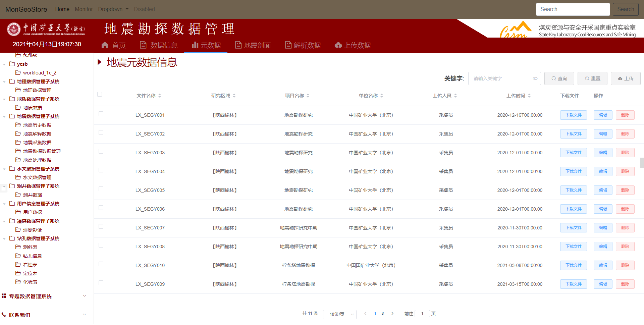Viewport: 644px width, 325px height.
Task: Select the checkbox for LX_SEGY005 row
Action: [101, 189]
